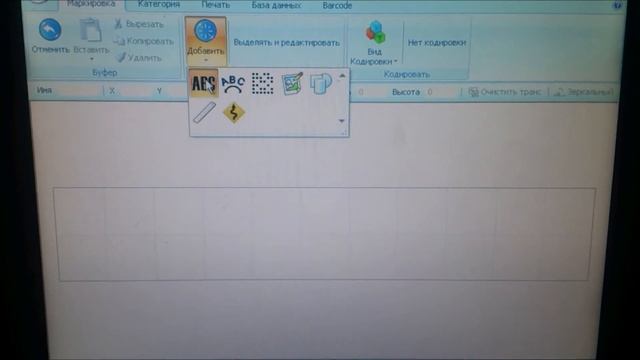Click Вырезать cut command
This screenshot has width=640, height=360.
coord(139,24)
